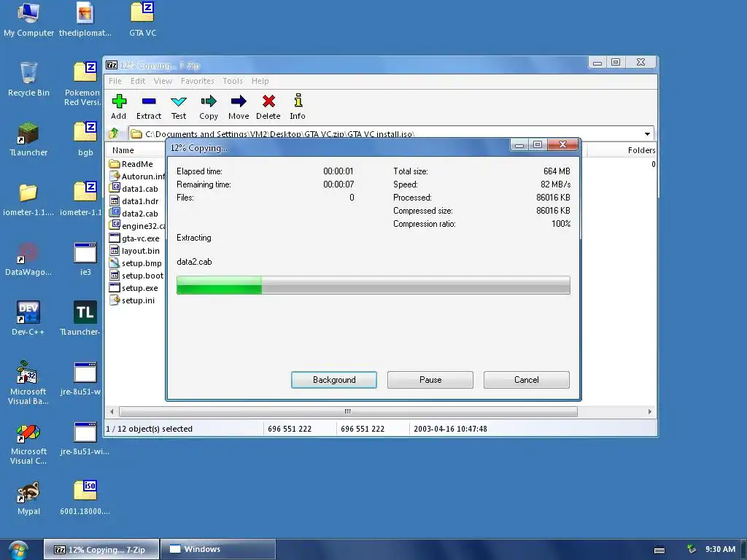This screenshot has height=560, width=747.
Task: Click the 1 / 12 object(s) selected status text
Action: [x=149, y=429]
